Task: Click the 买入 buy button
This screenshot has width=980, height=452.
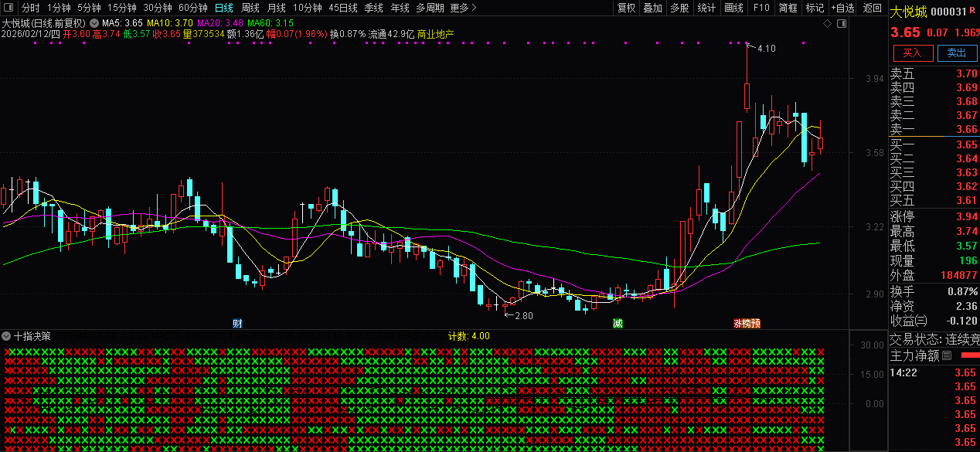Action: [x=914, y=53]
